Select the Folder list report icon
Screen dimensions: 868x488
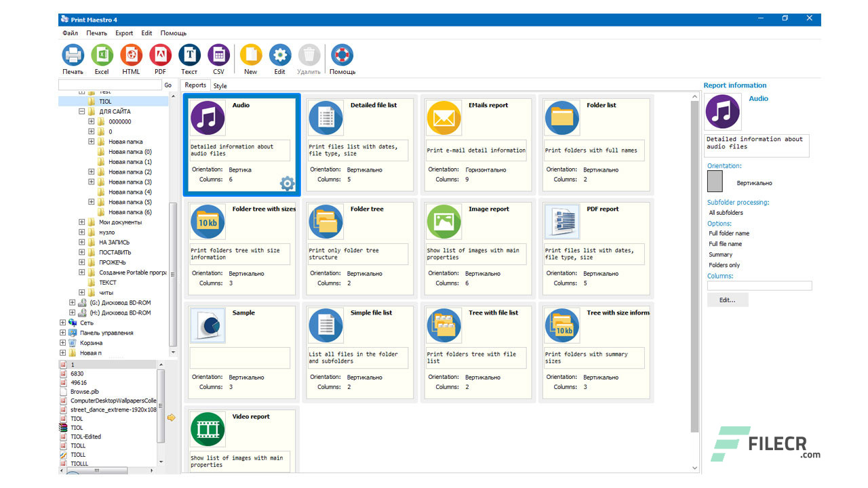click(561, 117)
